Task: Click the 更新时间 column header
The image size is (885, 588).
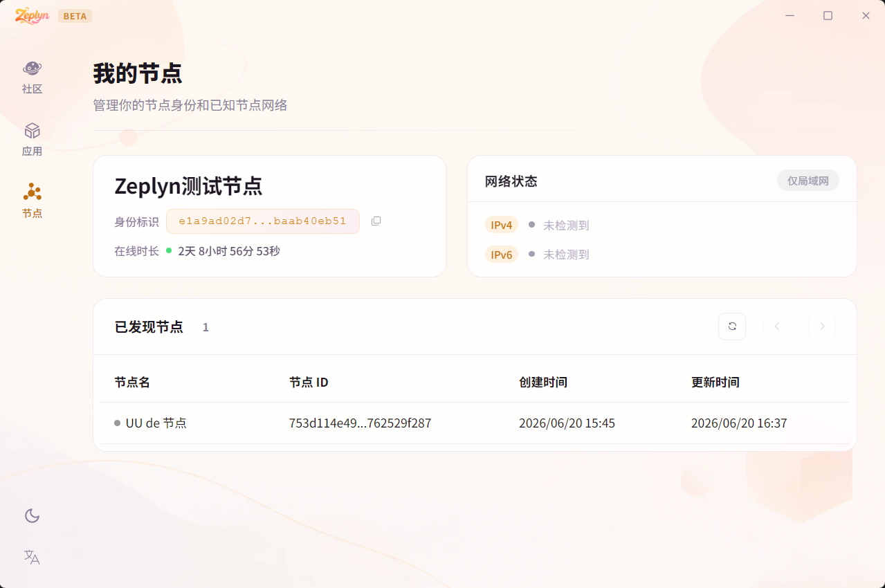Action: [715, 383]
